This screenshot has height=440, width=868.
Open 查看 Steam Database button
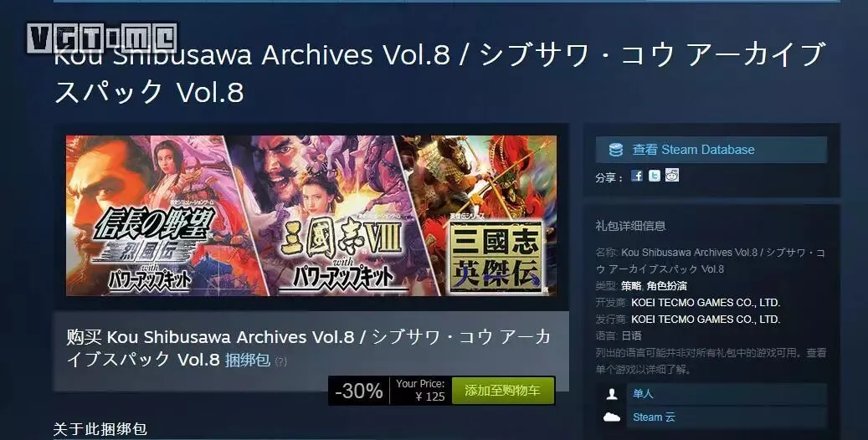(x=711, y=150)
